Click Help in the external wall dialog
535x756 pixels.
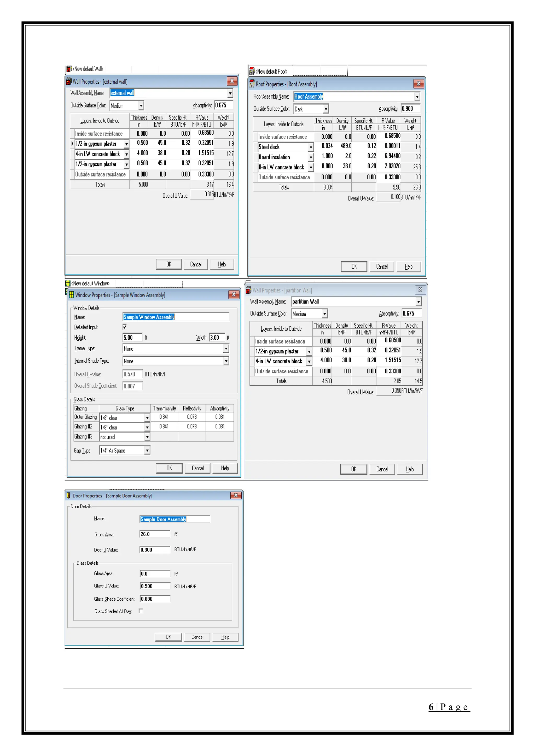coord(222,264)
